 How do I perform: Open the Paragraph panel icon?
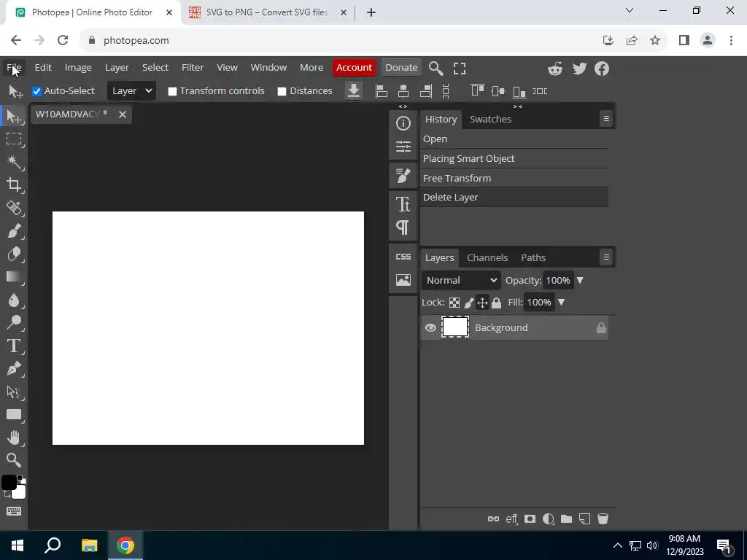(x=403, y=227)
